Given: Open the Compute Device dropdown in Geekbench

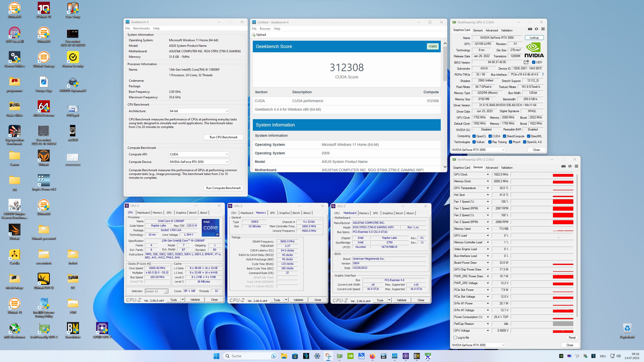Looking at the screenshot, I should coord(199,162).
